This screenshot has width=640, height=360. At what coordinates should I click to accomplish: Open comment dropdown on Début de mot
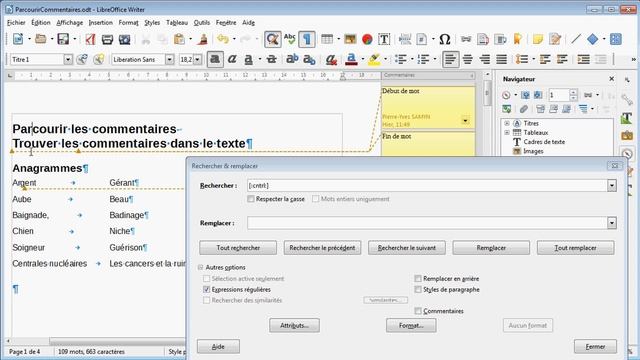click(465, 120)
